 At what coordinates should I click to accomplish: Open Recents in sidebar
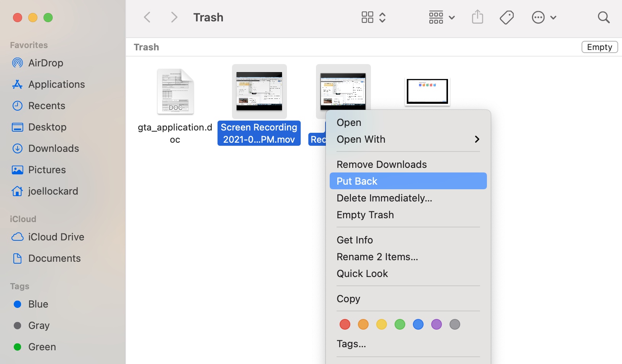coord(39,106)
